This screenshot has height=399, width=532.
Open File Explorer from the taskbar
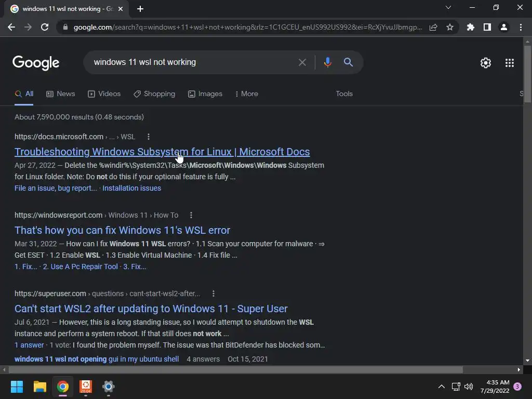[39, 387]
